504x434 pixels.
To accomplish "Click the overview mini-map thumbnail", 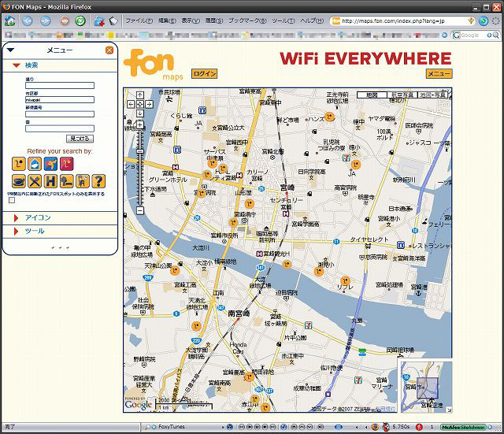I will tap(425, 387).
